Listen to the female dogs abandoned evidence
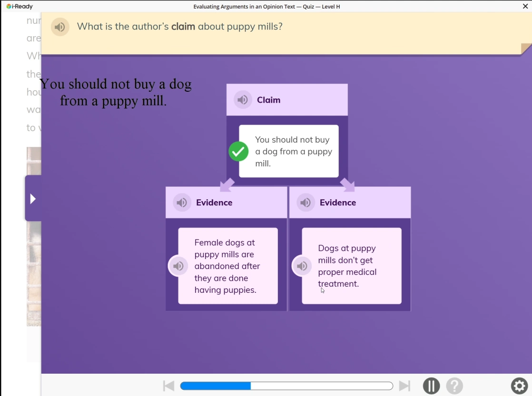 (x=178, y=266)
